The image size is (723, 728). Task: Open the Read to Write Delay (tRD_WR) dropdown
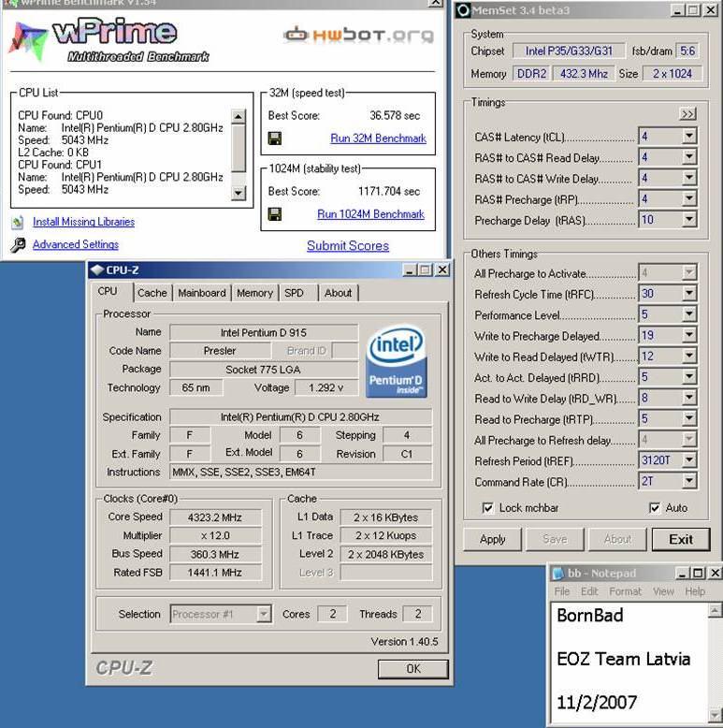click(x=689, y=398)
